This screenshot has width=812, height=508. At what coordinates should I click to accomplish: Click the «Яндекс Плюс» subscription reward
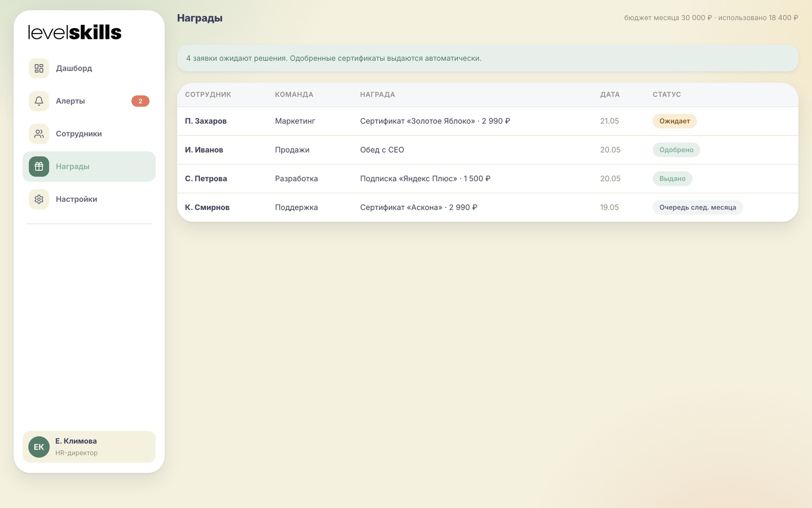pyautogui.click(x=425, y=179)
